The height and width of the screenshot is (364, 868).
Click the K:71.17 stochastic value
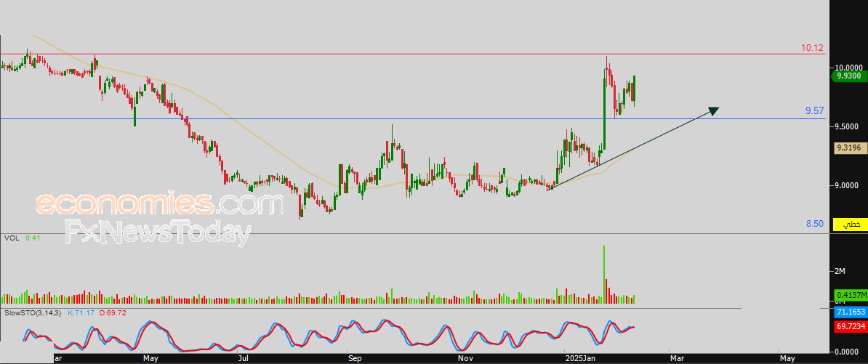(81, 313)
